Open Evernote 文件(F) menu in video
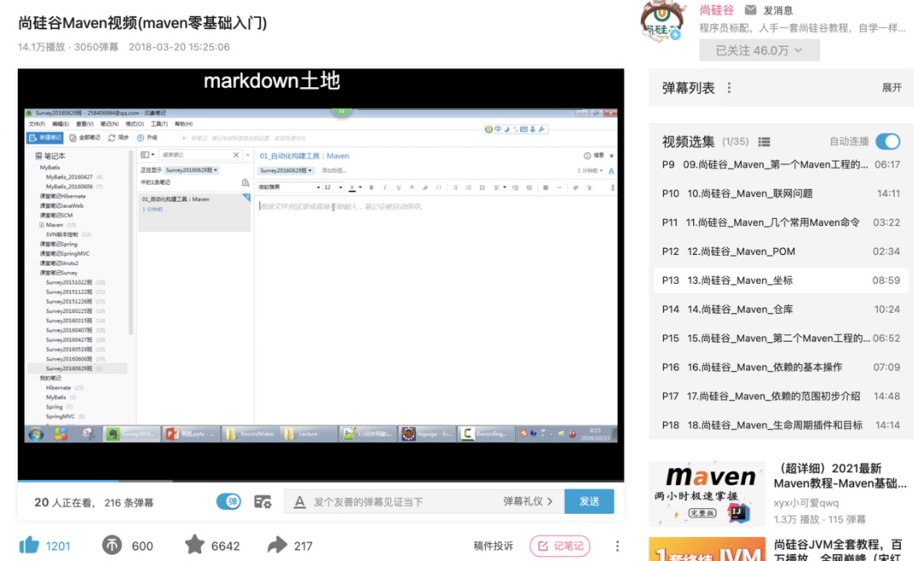 pos(37,124)
